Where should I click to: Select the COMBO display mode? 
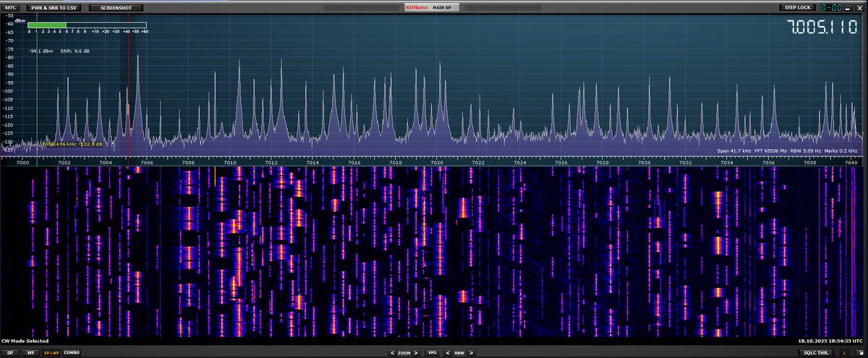click(x=72, y=352)
